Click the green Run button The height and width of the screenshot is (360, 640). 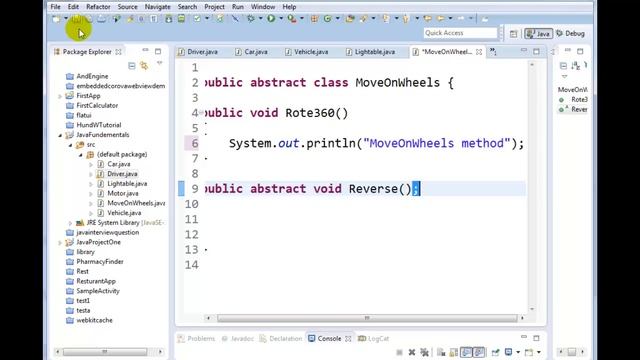click(271, 18)
